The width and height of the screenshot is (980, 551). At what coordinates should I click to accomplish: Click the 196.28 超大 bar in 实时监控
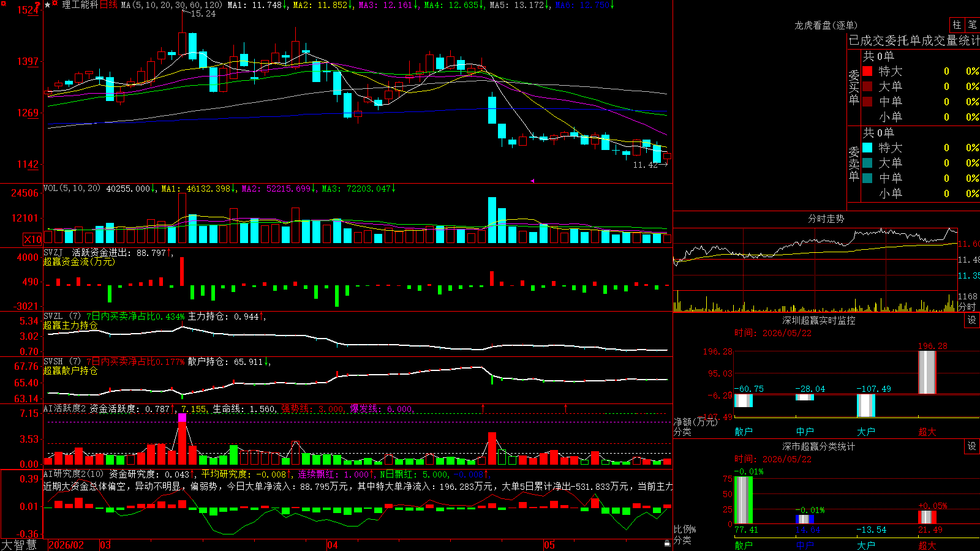coord(927,372)
